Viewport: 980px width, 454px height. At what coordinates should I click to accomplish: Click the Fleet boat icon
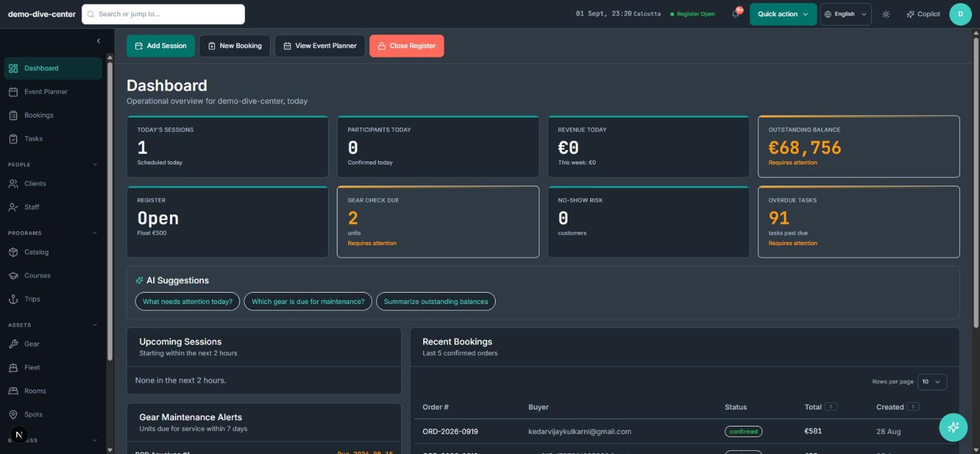pos(13,368)
